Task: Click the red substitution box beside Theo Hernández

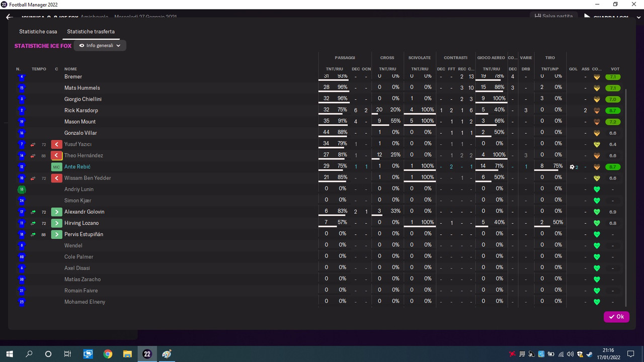Action: tap(56, 156)
